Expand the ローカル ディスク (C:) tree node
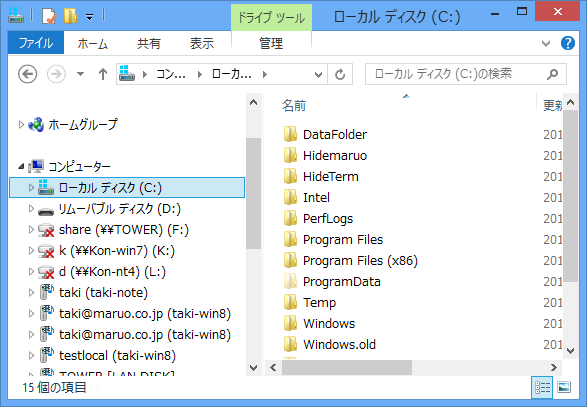Viewport: 587px width, 407px height. tap(31, 187)
